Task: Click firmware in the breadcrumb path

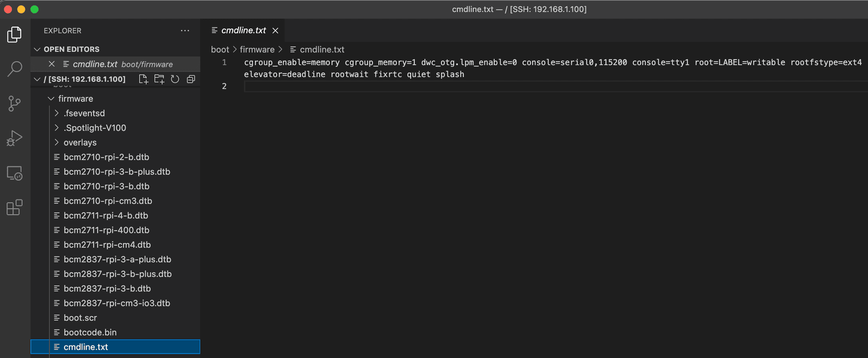Action: pyautogui.click(x=257, y=49)
